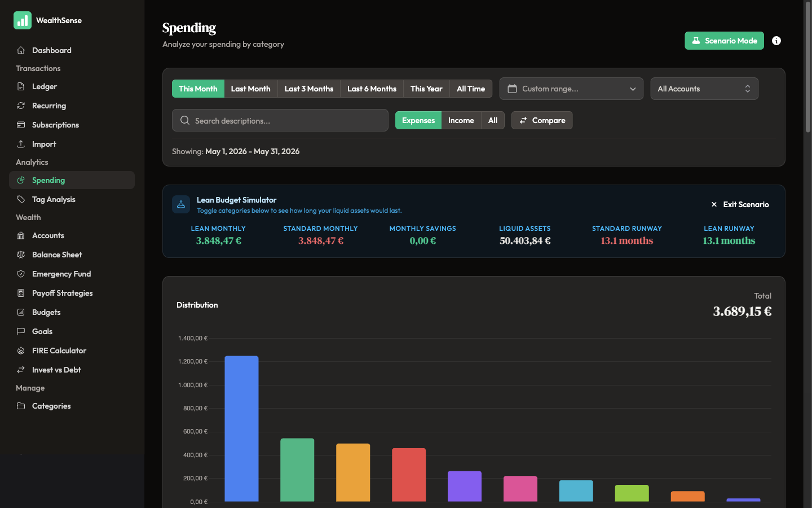Click the Budgets icon in sidebar

click(x=21, y=312)
